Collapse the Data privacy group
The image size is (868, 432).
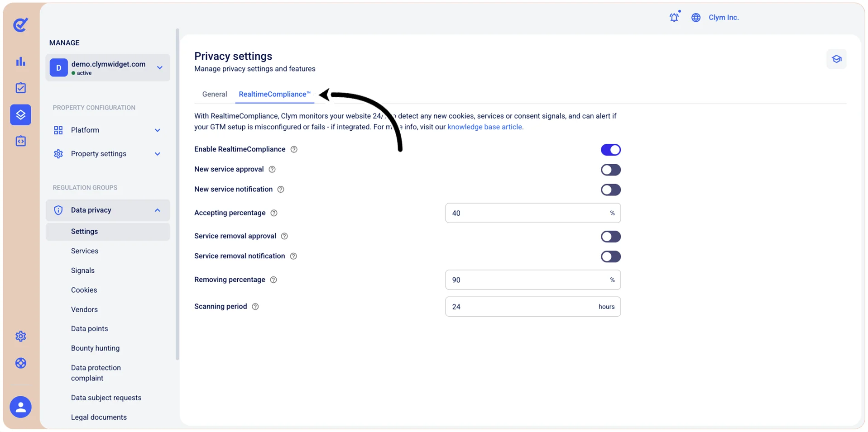(108, 210)
